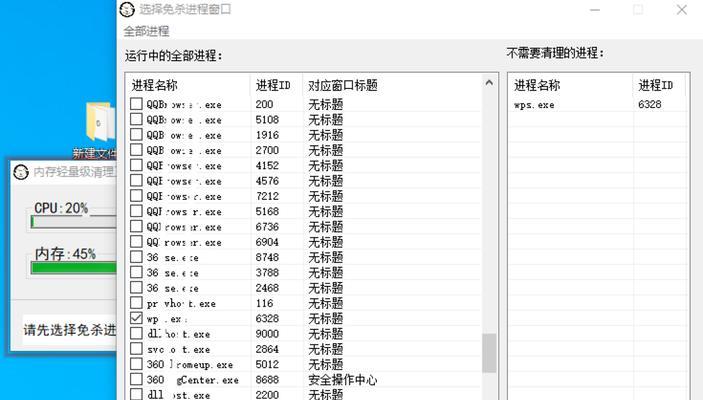
Task: Click the process list scrollbar thumb
Action: [x=489, y=353]
